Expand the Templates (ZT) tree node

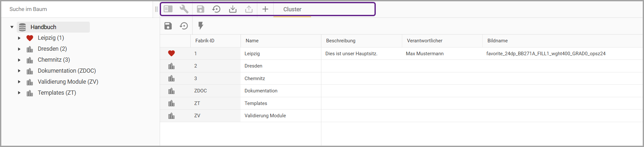pyautogui.click(x=19, y=93)
